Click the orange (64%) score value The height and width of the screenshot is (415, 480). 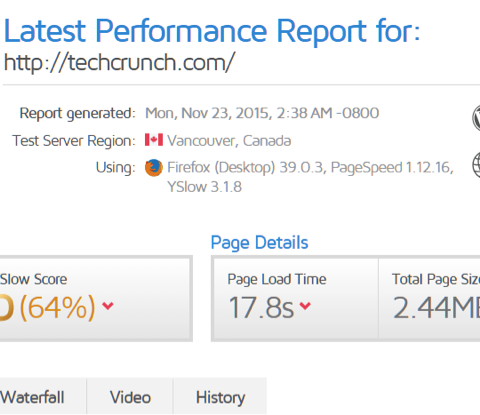[x=58, y=307]
